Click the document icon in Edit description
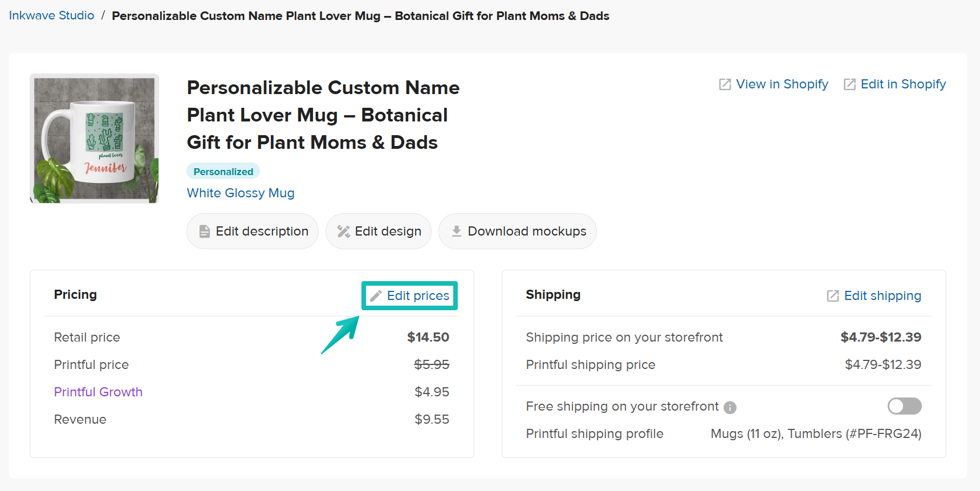The width and height of the screenshot is (980, 491). pos(204,232)
